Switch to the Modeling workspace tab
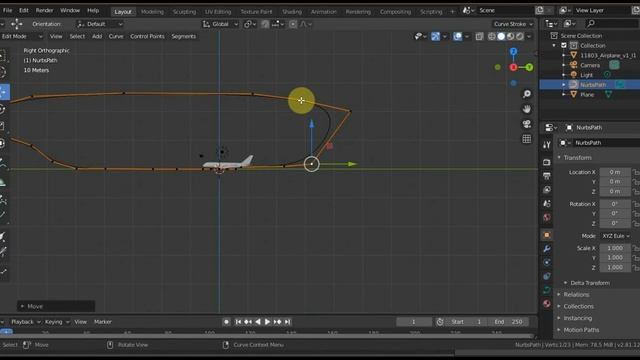 (152, 12)
